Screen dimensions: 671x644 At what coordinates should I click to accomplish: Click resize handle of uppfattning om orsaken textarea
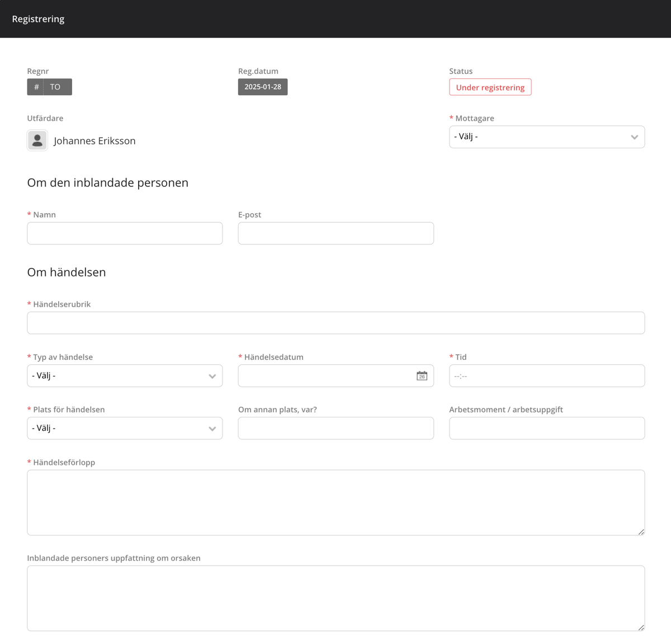click(x=641, y=628)
